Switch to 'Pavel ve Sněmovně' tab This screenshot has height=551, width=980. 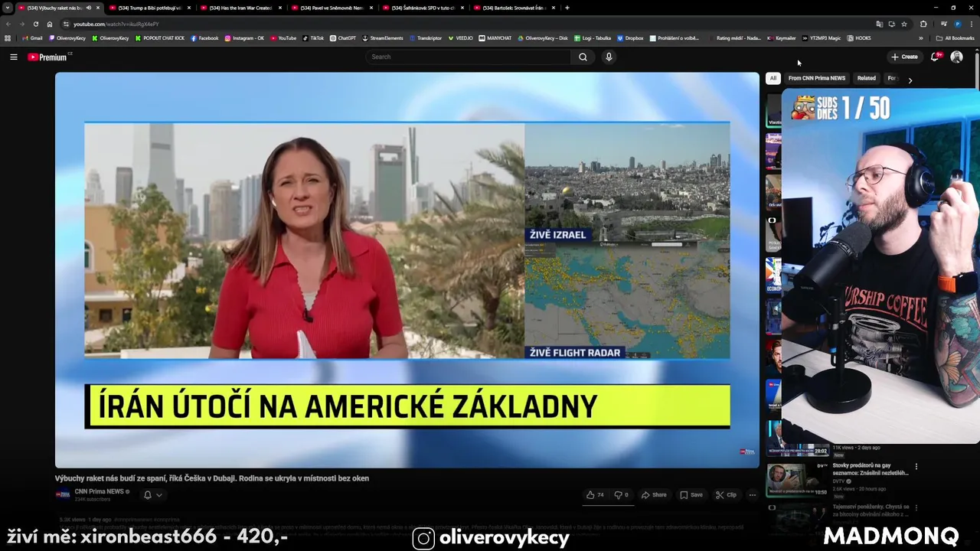(x=332, y=8)
